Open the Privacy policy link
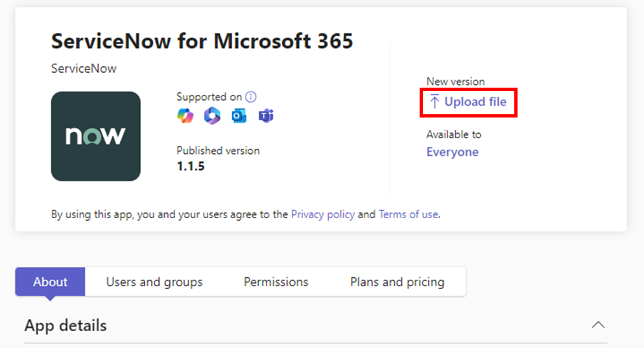Screen dimensions: 644x348 [x=323, y=214]
